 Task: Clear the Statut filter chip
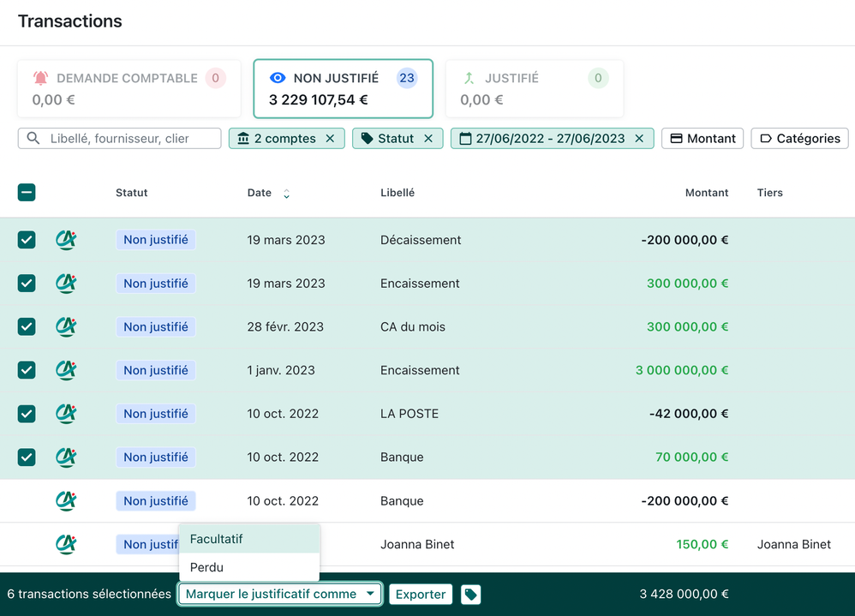pyautogui.click(x=428, y=139)
